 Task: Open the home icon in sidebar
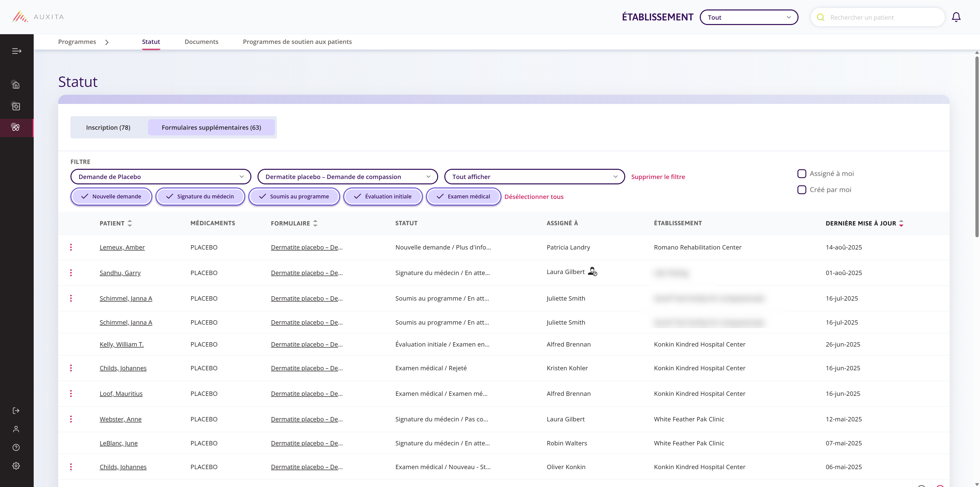[16, 85]
